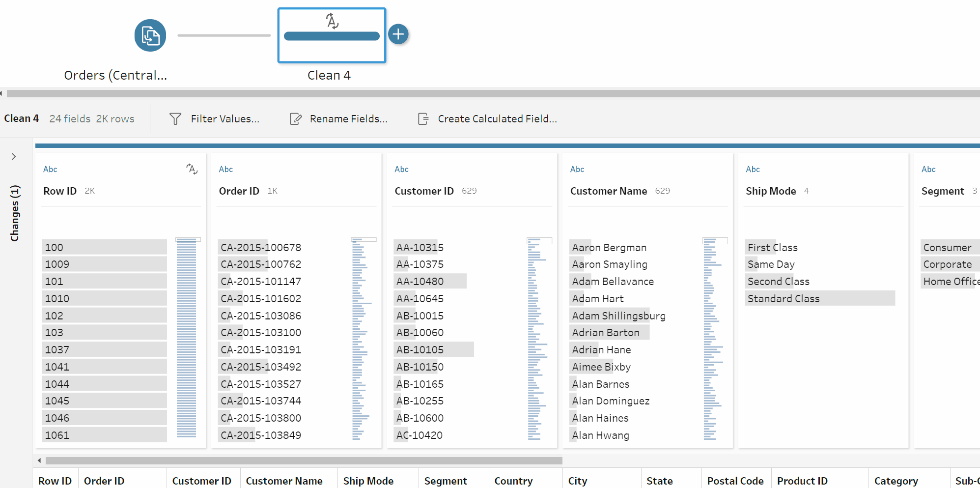
Task: Select the First Class ship mode value
Action: [x=772, y=248]
